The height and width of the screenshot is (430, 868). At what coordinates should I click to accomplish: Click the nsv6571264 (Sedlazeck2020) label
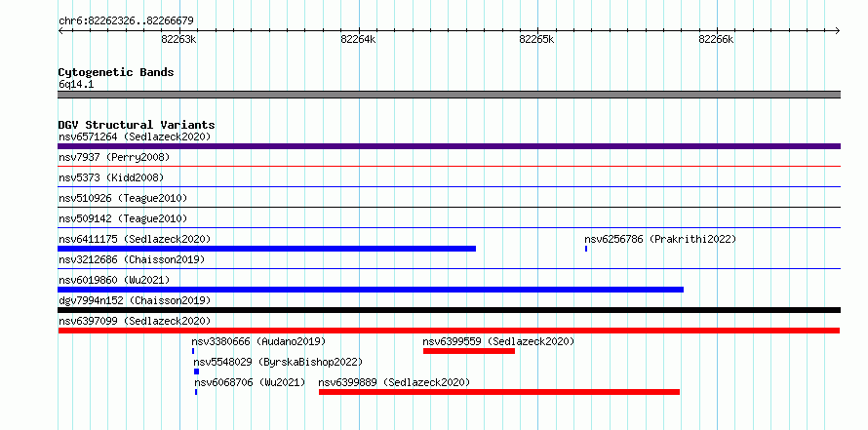click(x=135, y=137)
